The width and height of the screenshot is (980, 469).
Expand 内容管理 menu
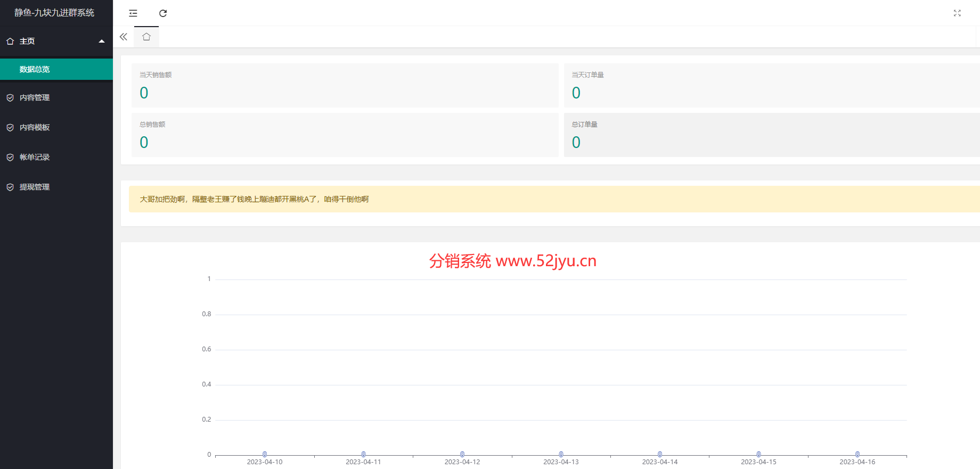pos(35,98)
